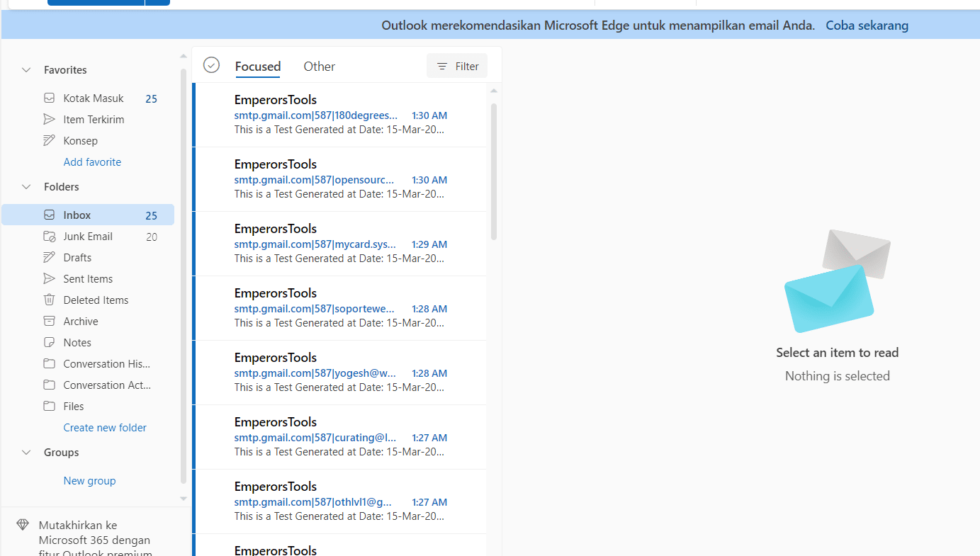The width and height of the screenshot is (980, 556).
Task: Open the email with subject containing othlvl1@g
Action: tap(339, 502)
